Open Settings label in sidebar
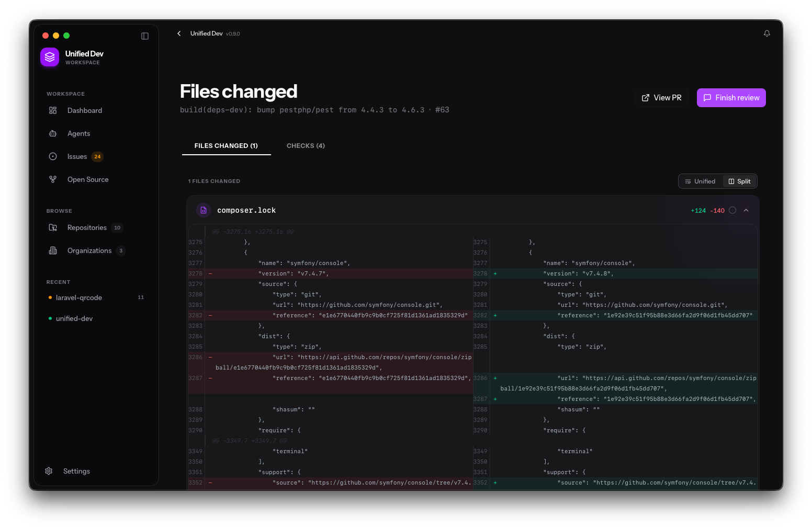 pyautogui.click(x=76, y=471)
